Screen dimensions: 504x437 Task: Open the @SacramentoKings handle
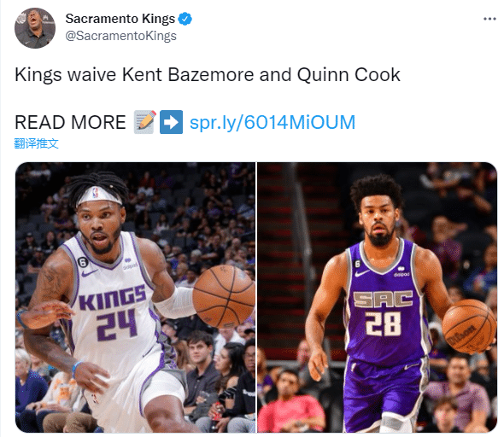(x=120, y=36)
